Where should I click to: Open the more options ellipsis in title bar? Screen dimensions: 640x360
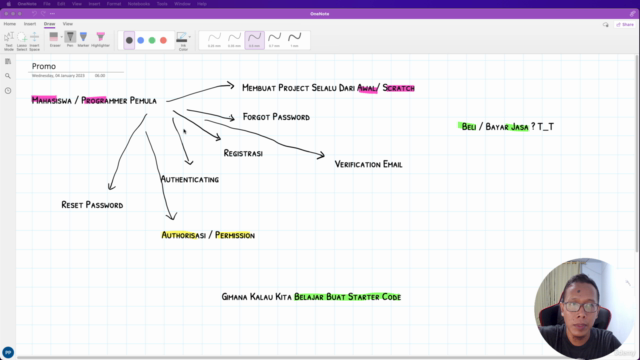[x=52, y=13]
